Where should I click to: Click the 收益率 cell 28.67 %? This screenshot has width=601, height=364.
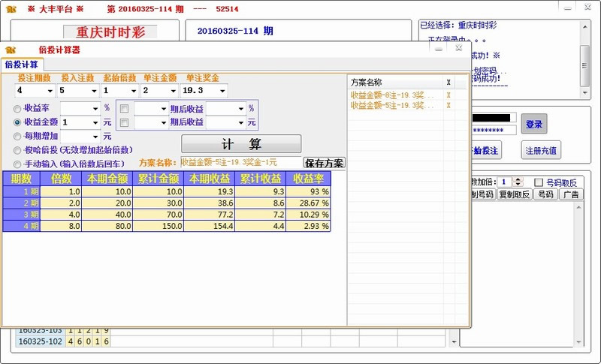coord(308,203)
